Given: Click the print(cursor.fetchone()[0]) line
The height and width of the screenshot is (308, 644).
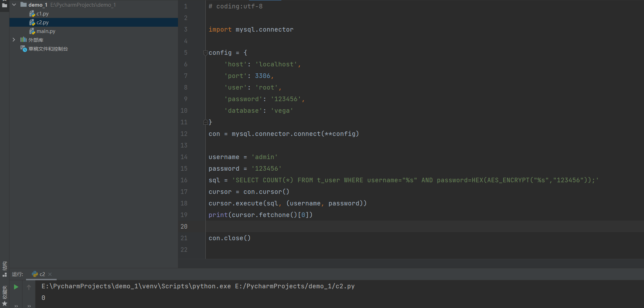Looking at the screenshot, I should coord(261,215).
